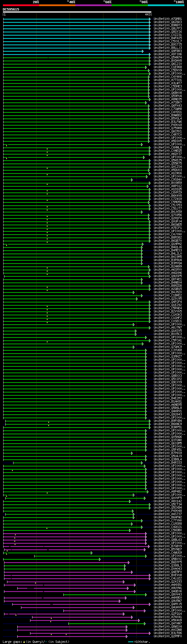Select label UniRef100_C5PAE4

(168, 308)
